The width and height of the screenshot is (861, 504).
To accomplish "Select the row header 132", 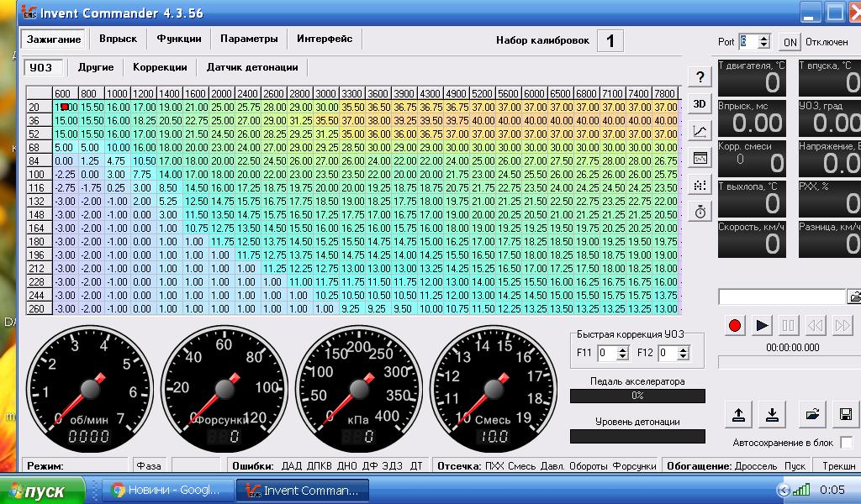I will [x=39, y=202].
